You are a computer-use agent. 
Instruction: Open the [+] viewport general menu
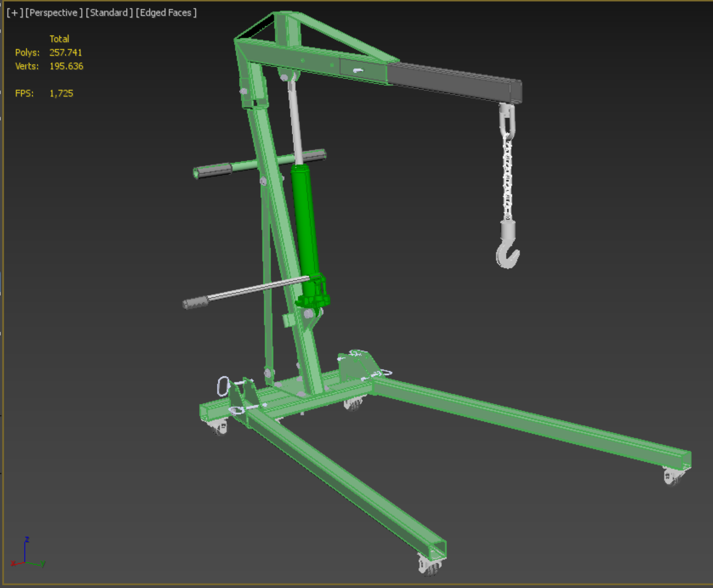tap(15, 13)
